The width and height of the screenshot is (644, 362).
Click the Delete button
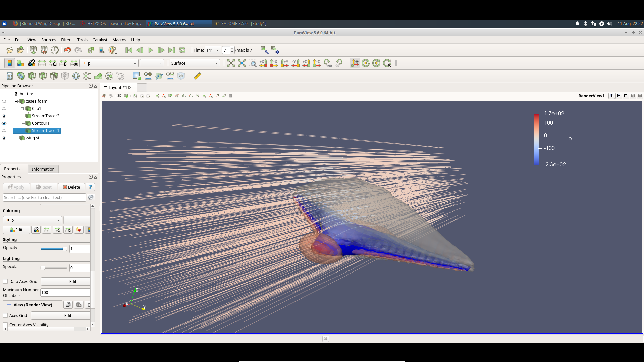pyautogui.click(x=71, y=187)
